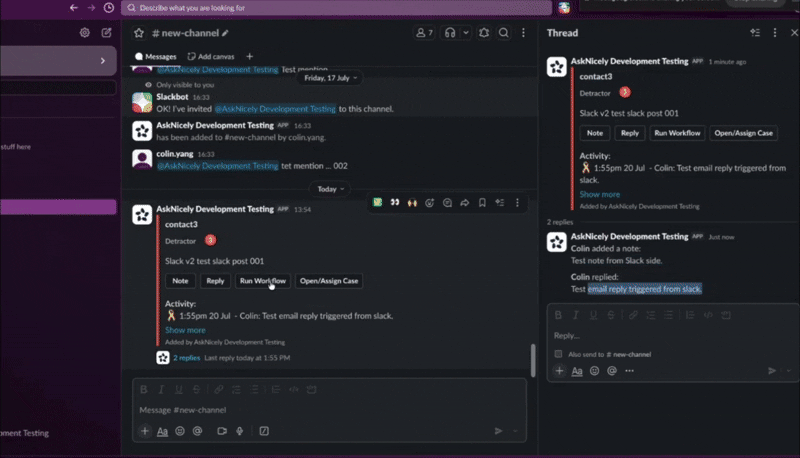Go back with the left arrow in top bar
The width and height of the screenshot is (800, 458).
(x=73, y=8)
